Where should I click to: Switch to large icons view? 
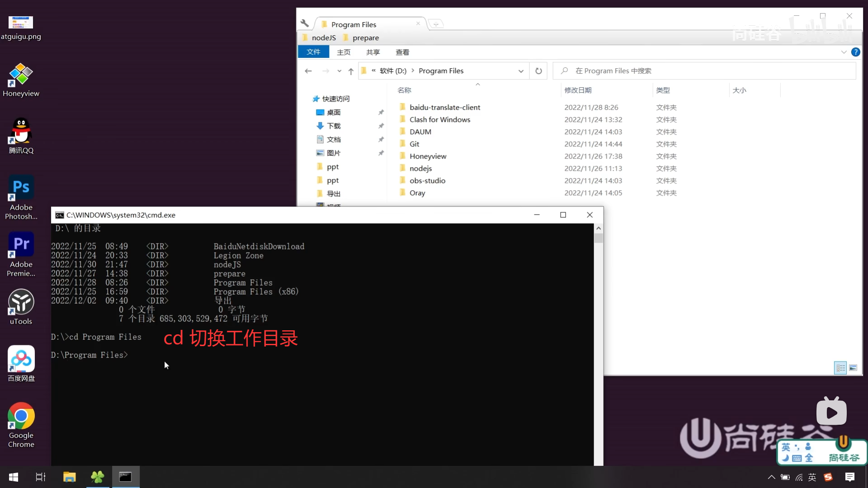853,368
